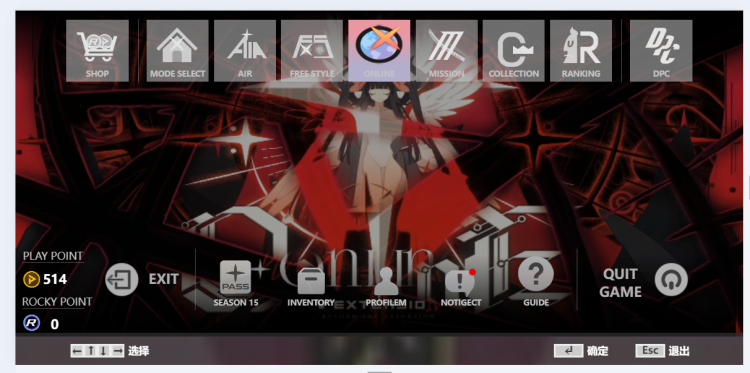Viewport: 750px width, 373px height.
Task: Open the DPC tile
Action: pos(661,51)
